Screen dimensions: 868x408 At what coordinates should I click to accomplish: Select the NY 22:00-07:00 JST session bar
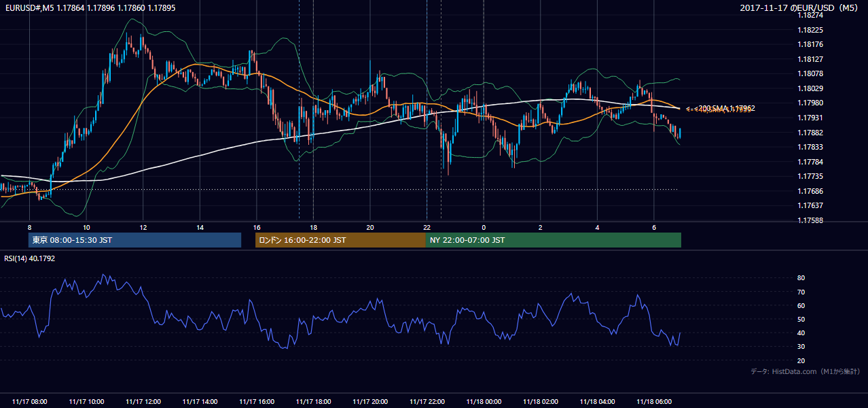[x=554, y=240]
